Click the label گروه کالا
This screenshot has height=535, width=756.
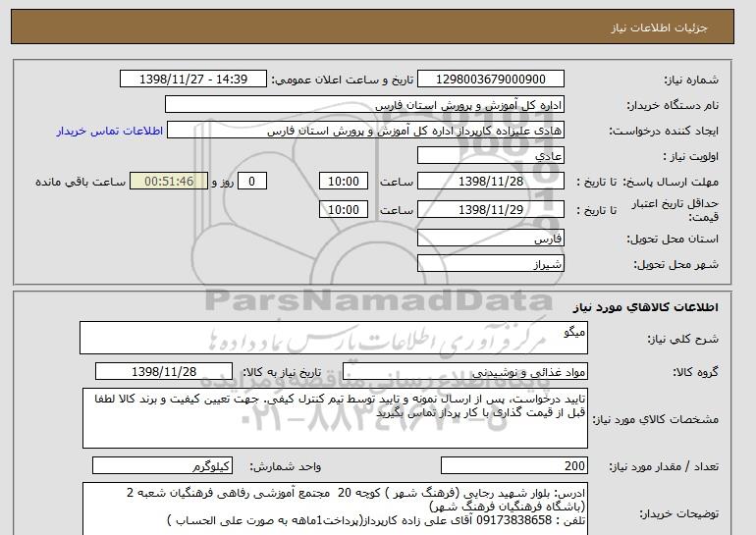695,372
